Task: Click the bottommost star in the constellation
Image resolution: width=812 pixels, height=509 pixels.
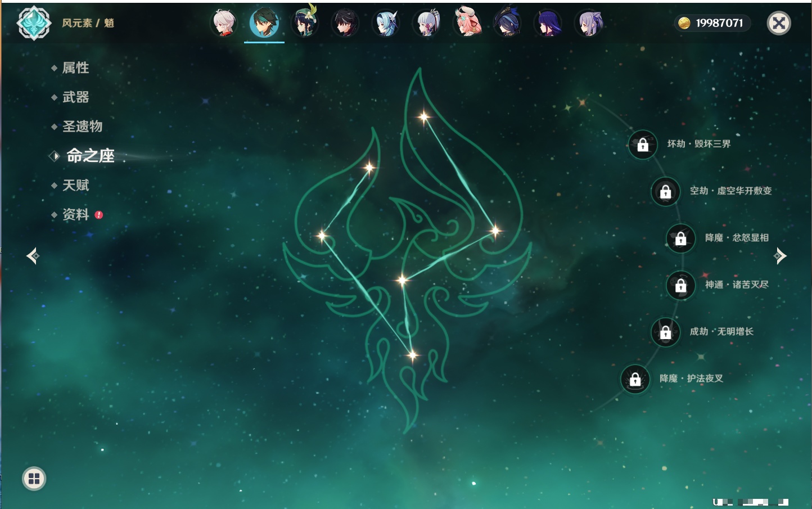Action: [412, 355]
